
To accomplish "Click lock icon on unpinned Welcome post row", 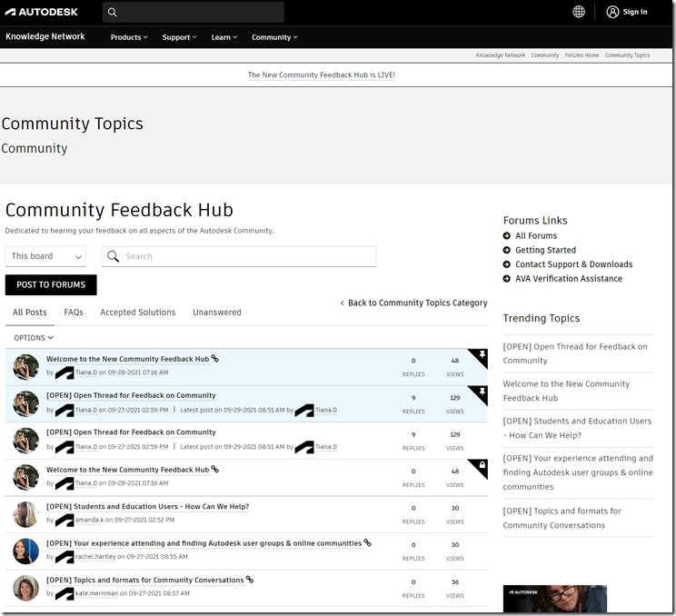I will (482, 465).
